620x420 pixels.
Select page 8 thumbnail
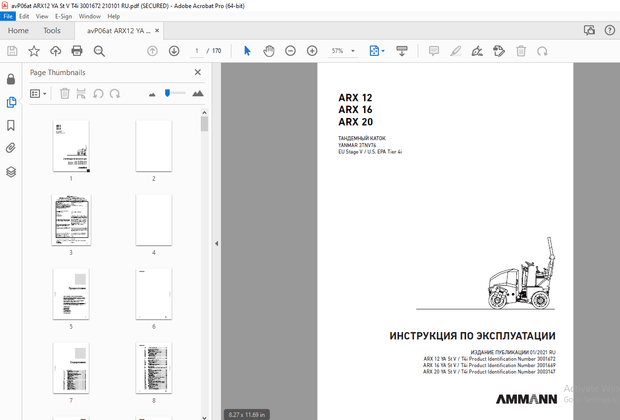(154, 368)
